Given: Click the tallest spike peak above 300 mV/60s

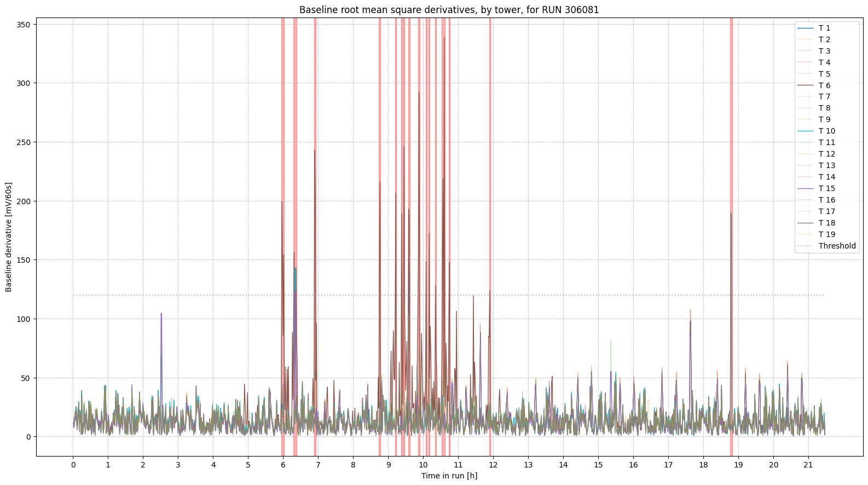Looking at the screenshot, I should [444, 38].
